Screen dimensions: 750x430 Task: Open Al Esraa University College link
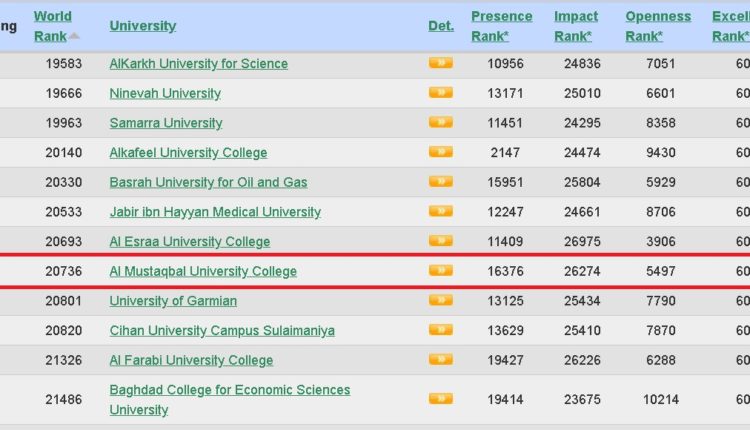(189, 241)
